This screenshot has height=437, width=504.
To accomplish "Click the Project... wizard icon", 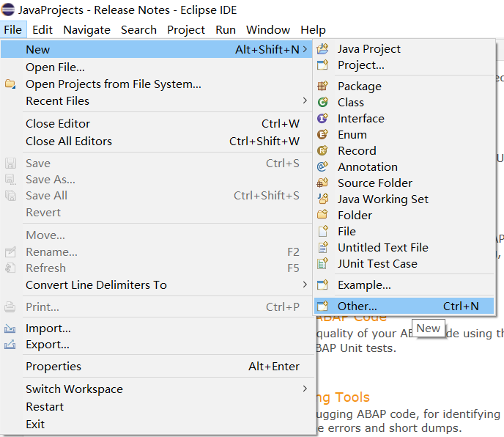I will tap(323, 65).
